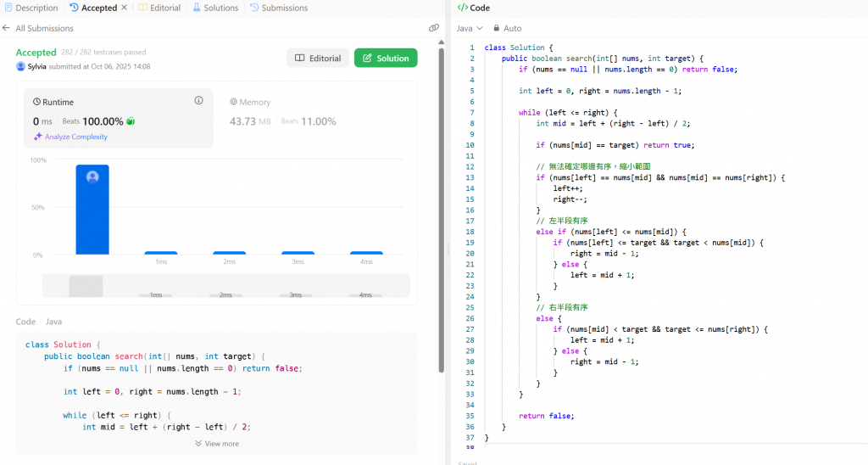Image resolution: width=868 pixels, height=465 pixels.
Task: Click the Editorial button
Action: pos(318,59)
